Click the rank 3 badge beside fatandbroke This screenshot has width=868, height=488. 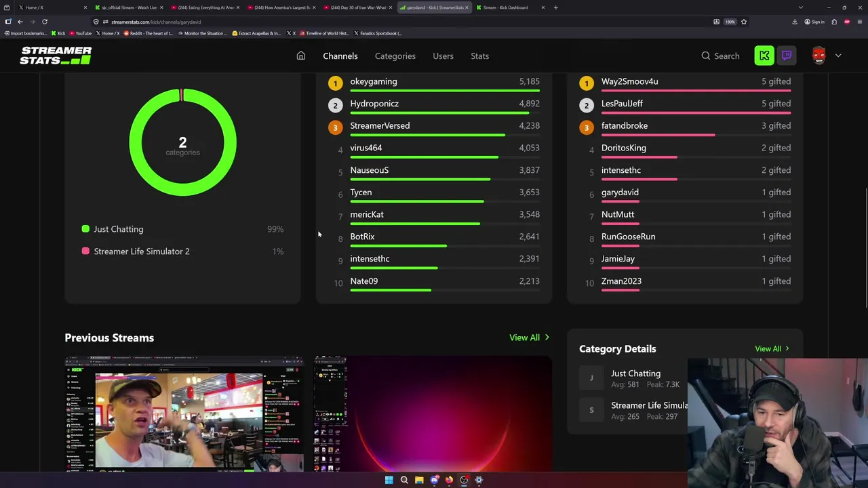coord(587,127)
